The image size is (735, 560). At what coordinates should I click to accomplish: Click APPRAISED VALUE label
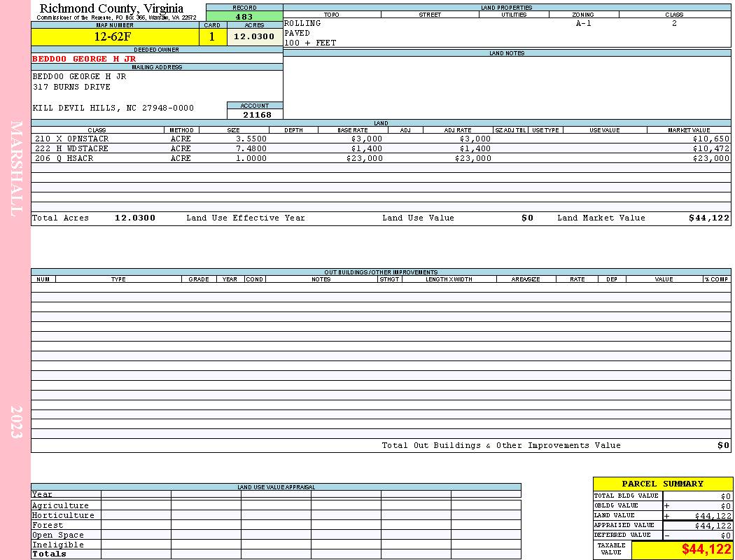[624, 525]
